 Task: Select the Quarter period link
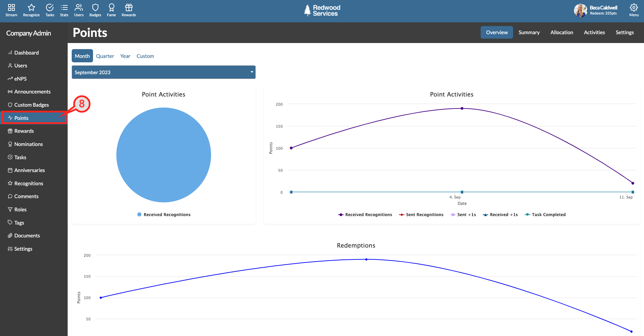[105, 56]
